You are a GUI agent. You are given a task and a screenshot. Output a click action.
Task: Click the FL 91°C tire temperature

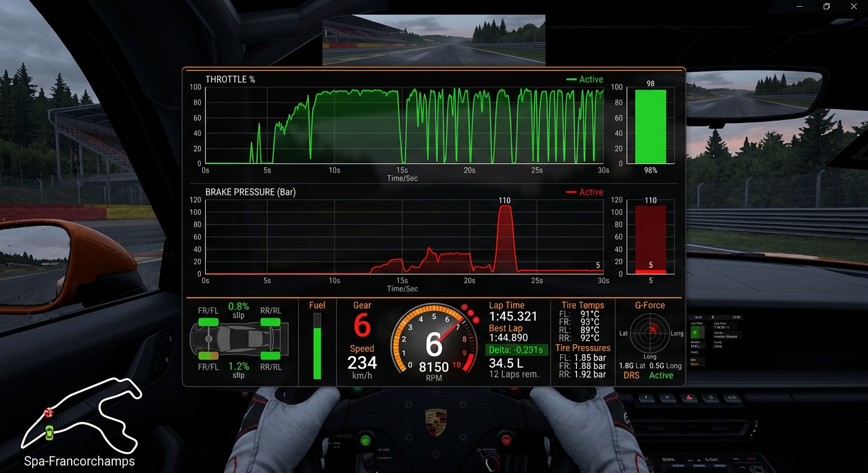tap(579, 314)
